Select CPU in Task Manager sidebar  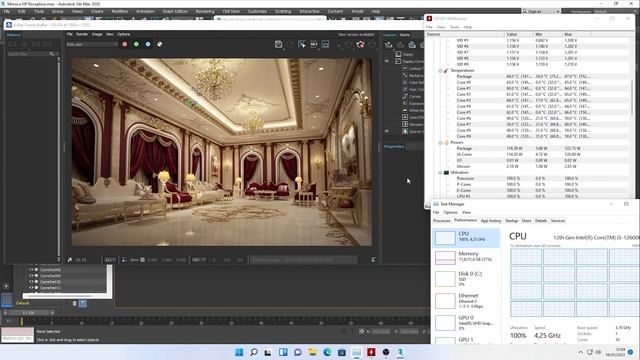[x=466, y=238]
